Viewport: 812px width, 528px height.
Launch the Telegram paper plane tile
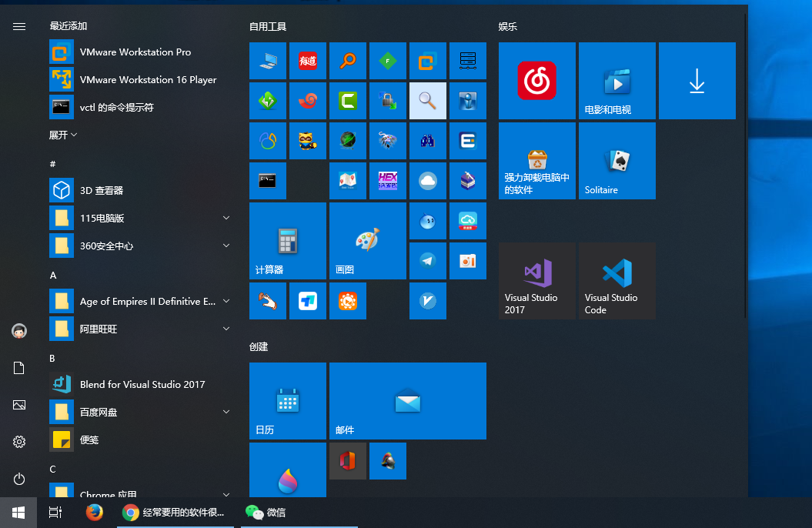click(x=427, y=260)
